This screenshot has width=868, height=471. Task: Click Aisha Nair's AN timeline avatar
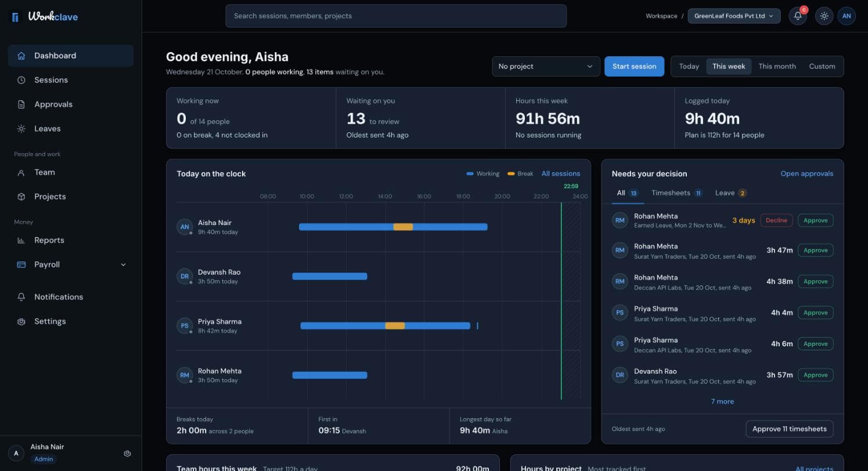pyautogui.click(x=185, y=227)
